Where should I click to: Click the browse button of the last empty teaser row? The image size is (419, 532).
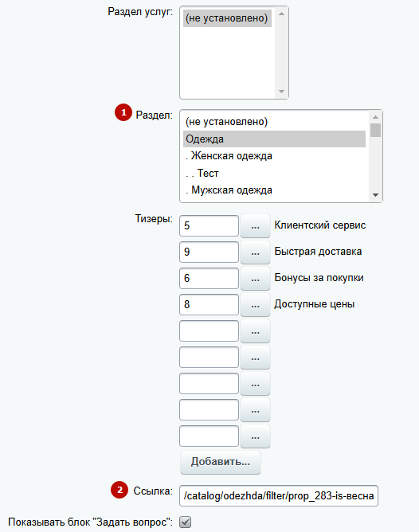[x=255, y=436]
